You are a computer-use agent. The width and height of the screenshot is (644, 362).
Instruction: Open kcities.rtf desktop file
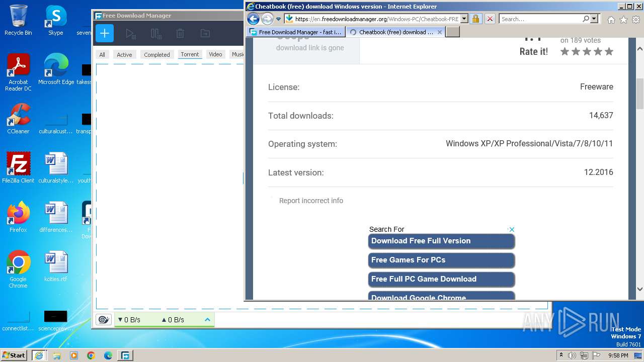pyautogui.click(x=56, y=266)
